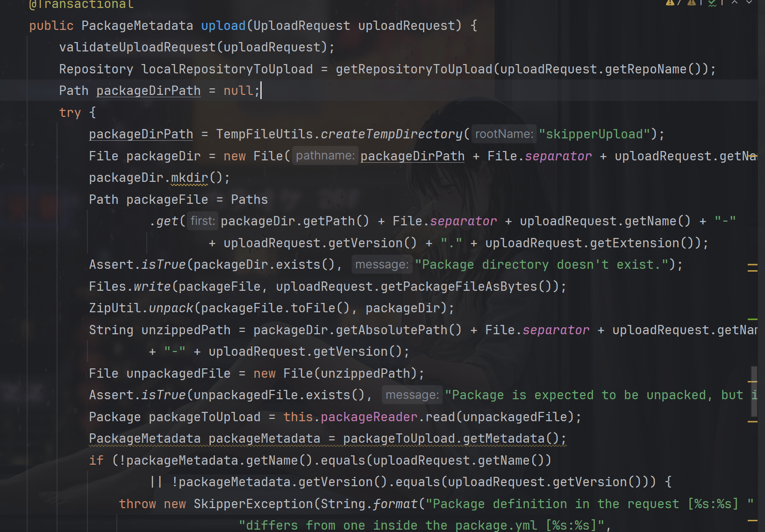Click the upload method name in declaration
Viewport: 765px width, 532px height.
point(223,26)
